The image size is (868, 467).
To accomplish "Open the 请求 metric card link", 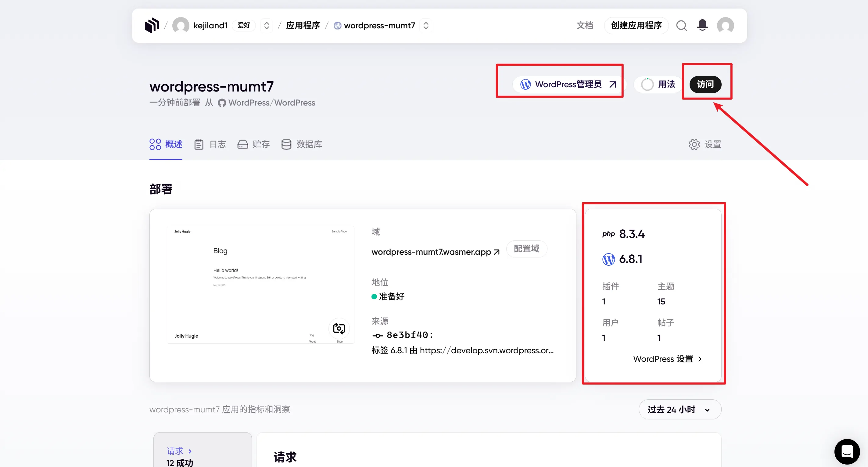I will tap(179, 451).
